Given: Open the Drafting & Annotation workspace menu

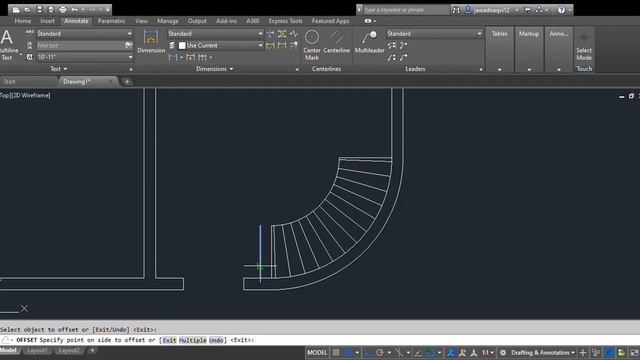Looking at the screenshot, I should (x=543, y=353).
